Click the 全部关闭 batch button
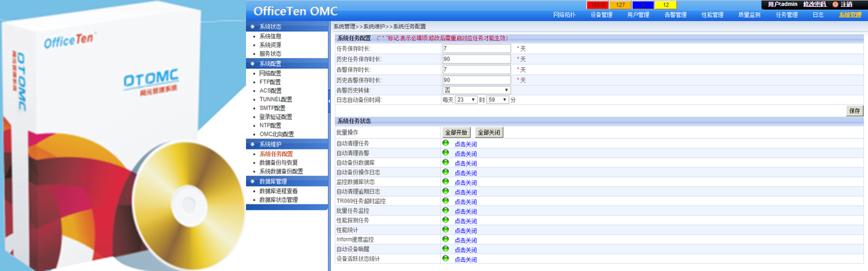 coord(488,132)
